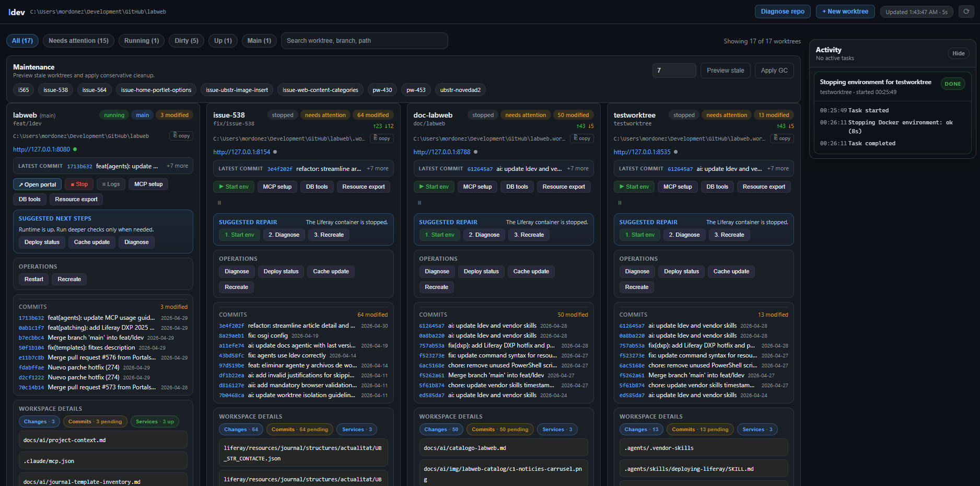Select the issue-564 stale chip
Screen dimensions: 980x486
[95, 90]
